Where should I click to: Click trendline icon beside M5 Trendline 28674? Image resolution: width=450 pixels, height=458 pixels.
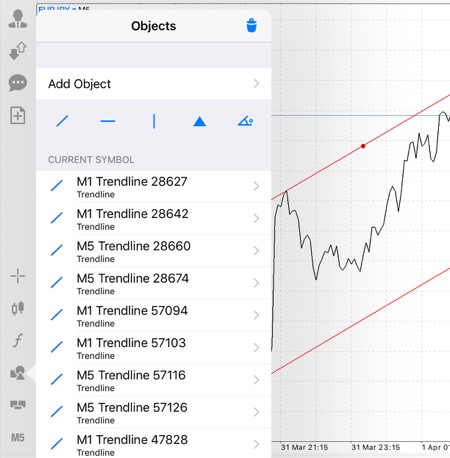57,283
